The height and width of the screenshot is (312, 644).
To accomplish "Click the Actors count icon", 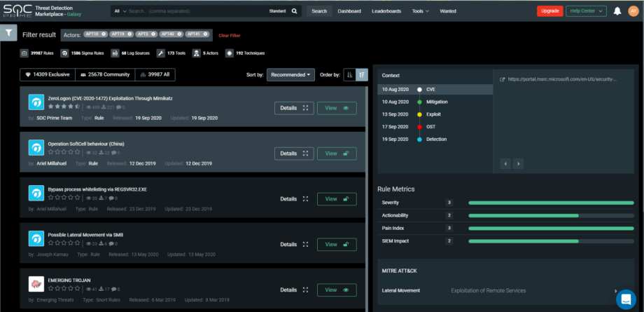I will pos(196,53).
